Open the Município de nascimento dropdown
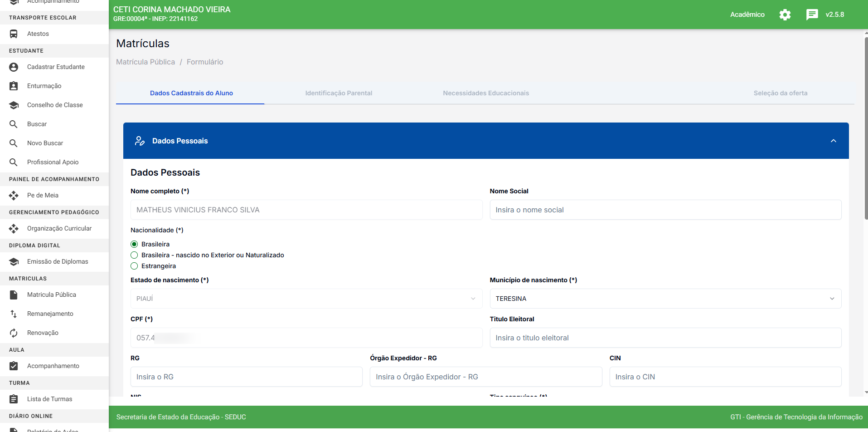This screenshot has width=868, height=432. [665, 299]
